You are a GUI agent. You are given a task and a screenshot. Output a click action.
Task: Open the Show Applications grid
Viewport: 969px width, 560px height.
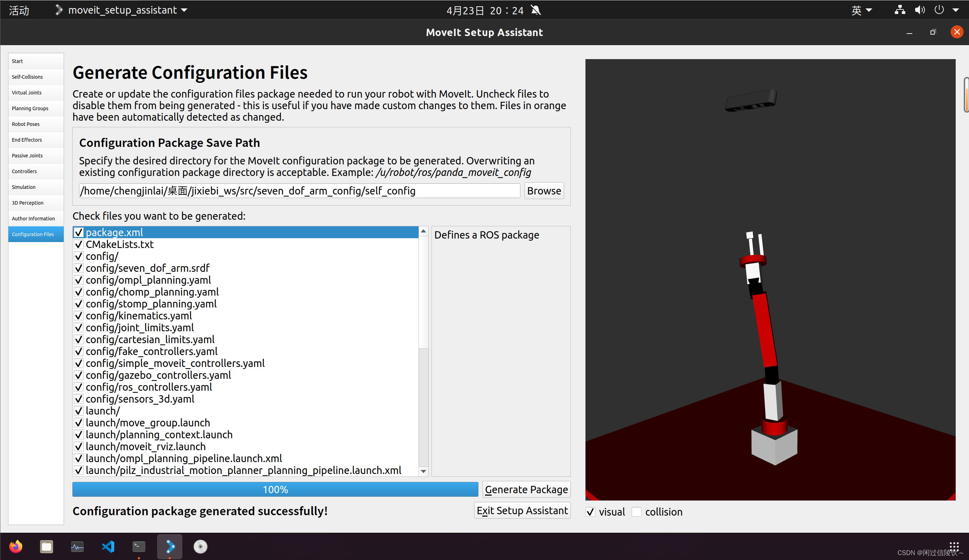point(954,546)
